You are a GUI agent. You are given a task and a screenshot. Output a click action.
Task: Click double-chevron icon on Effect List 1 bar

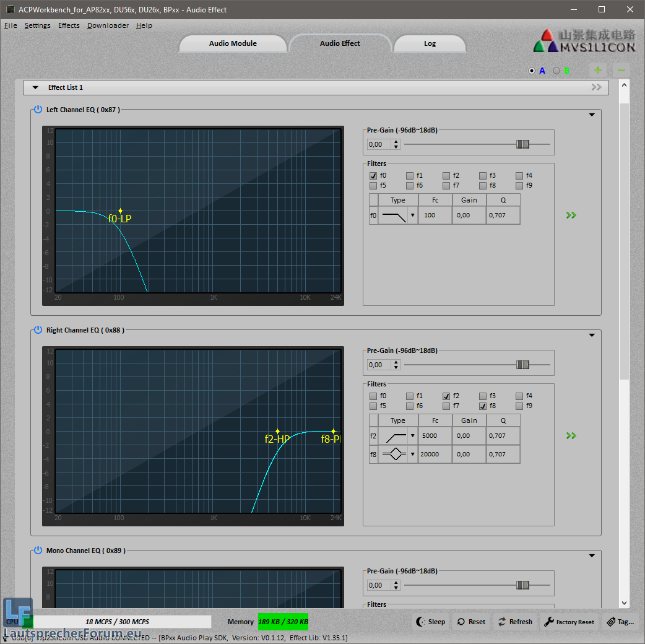coord(596,87)
